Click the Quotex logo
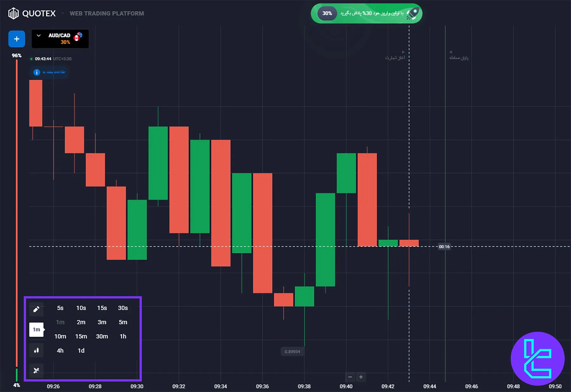The image size is (571, 392). pyautogui.click(x=32, y=13)
